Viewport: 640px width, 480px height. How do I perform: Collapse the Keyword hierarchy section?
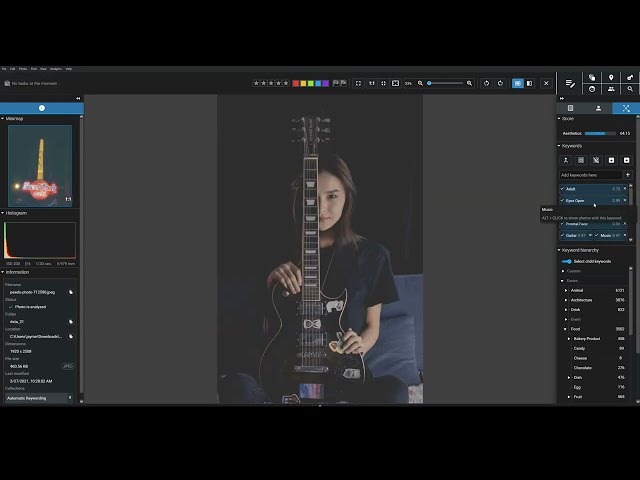(559, 250)
